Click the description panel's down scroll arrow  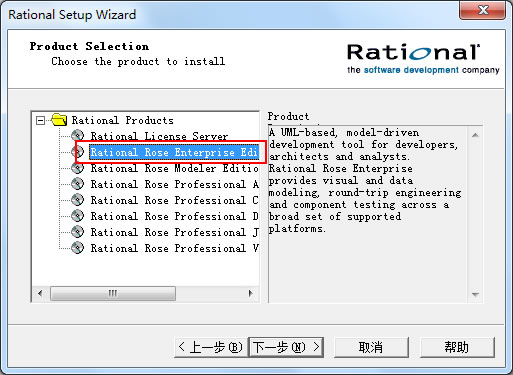pos(475,294)
